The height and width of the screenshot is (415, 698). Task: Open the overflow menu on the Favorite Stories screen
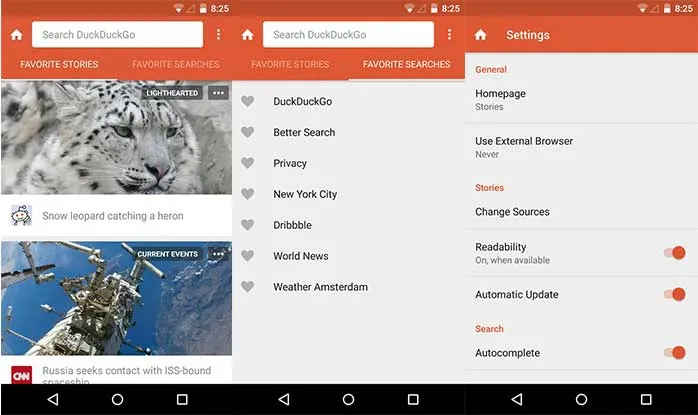[218, 34]
